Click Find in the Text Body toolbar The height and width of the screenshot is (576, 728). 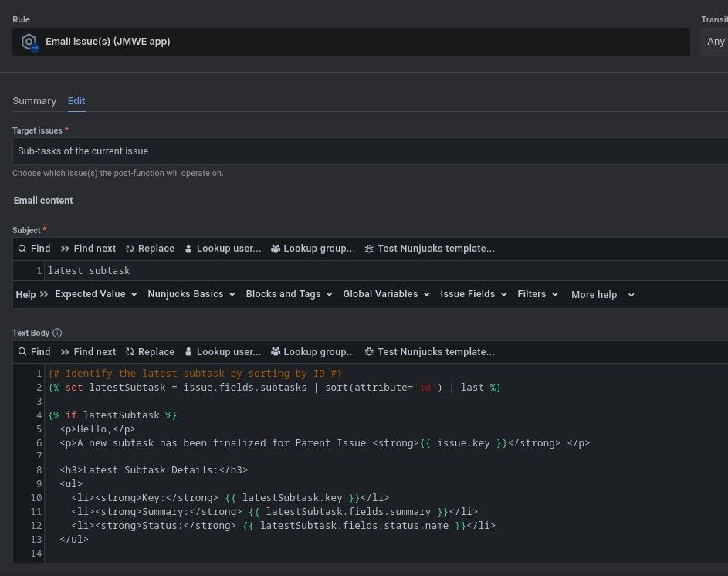click(x=34, y=352)
